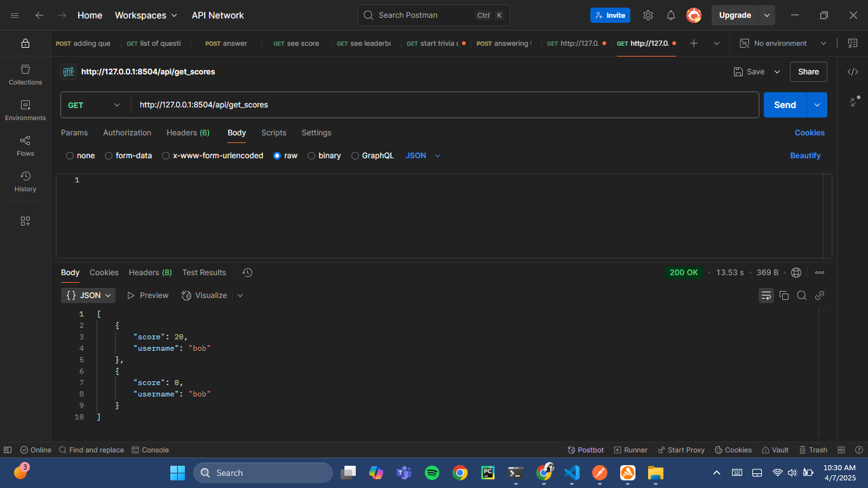
Task: Open the Environments sidebar panel
Action: pyautogui.click(x=25, y=110)
